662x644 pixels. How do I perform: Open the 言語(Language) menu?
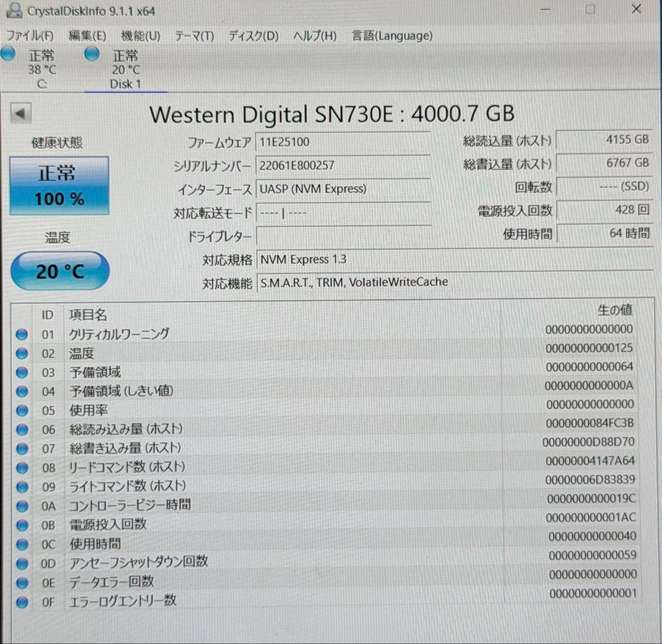(392, 36)
